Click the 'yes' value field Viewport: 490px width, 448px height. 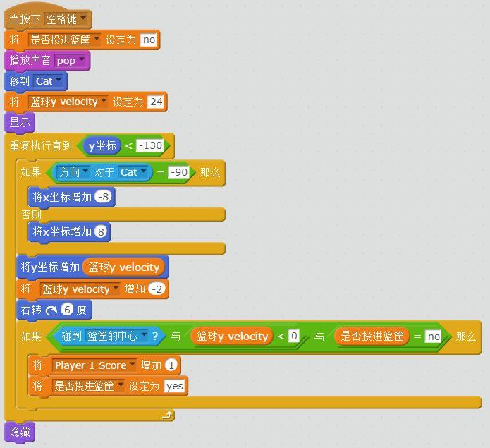pos(174,386)
